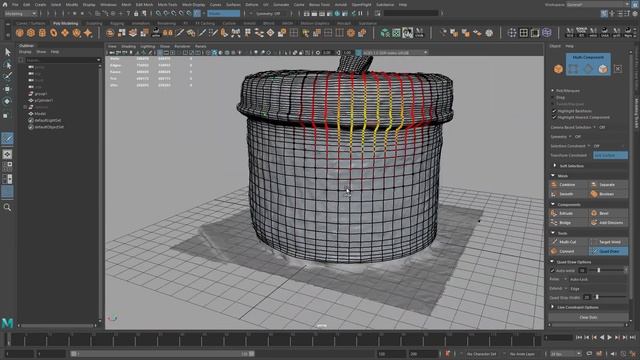Click the Bridge tool button

[568, 223]
